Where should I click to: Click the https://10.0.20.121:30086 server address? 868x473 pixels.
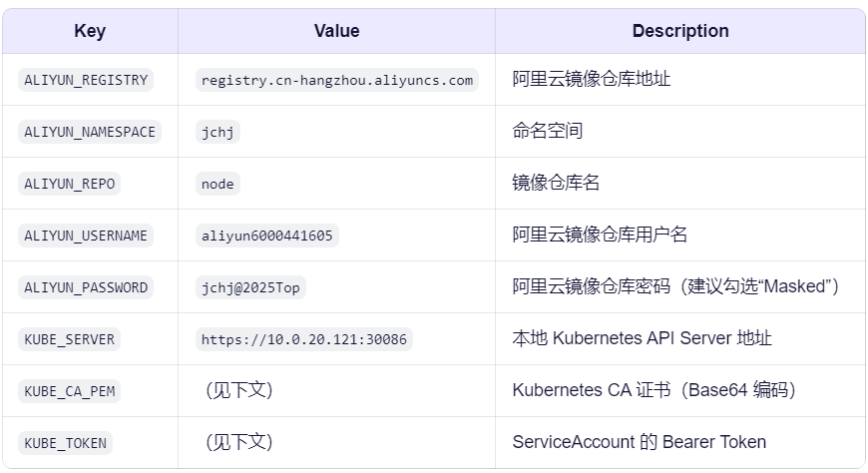click(x=303, y=339)
